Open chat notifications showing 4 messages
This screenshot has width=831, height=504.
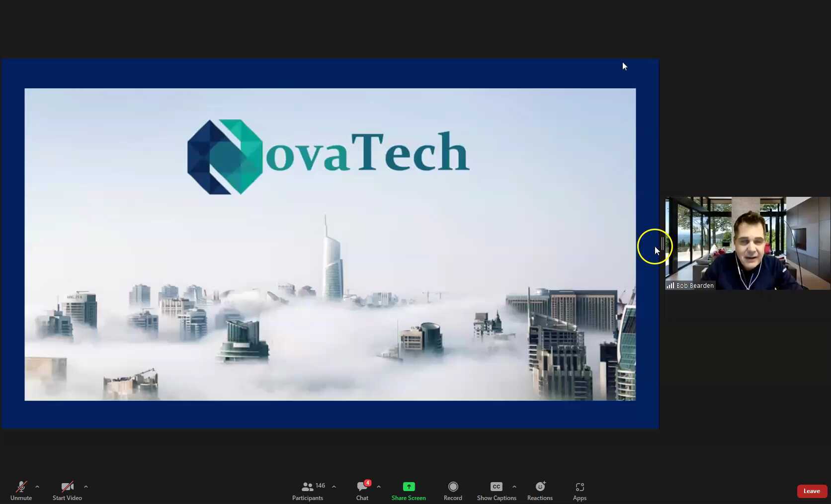click(x=367, y=483)
